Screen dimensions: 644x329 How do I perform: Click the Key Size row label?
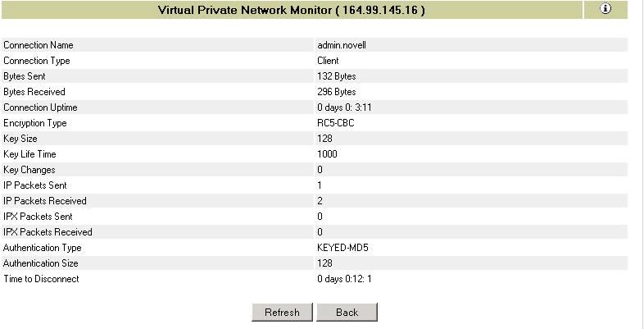20,139
